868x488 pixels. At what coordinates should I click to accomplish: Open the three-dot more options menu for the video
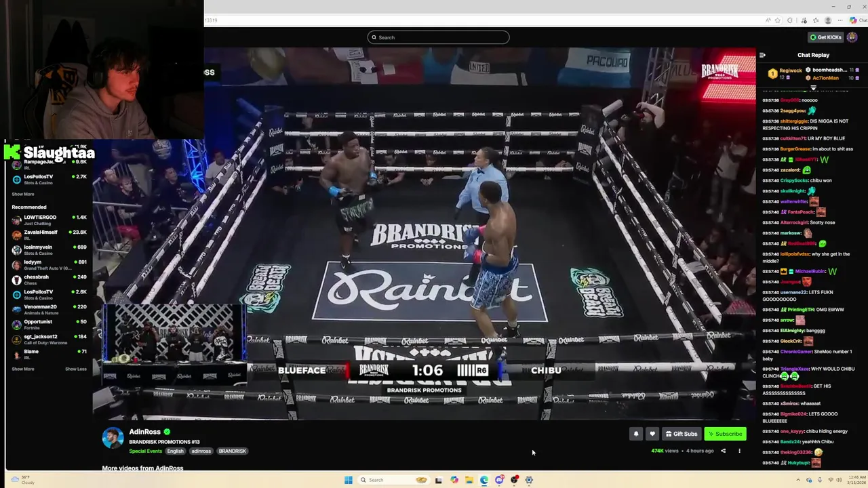point(739,451)
